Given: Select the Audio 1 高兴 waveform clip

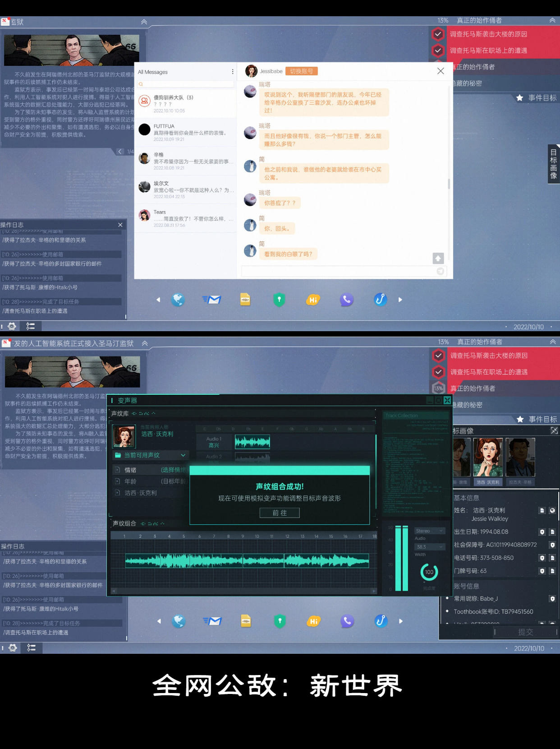Looking at the screenshot, I should coord(252,442).
